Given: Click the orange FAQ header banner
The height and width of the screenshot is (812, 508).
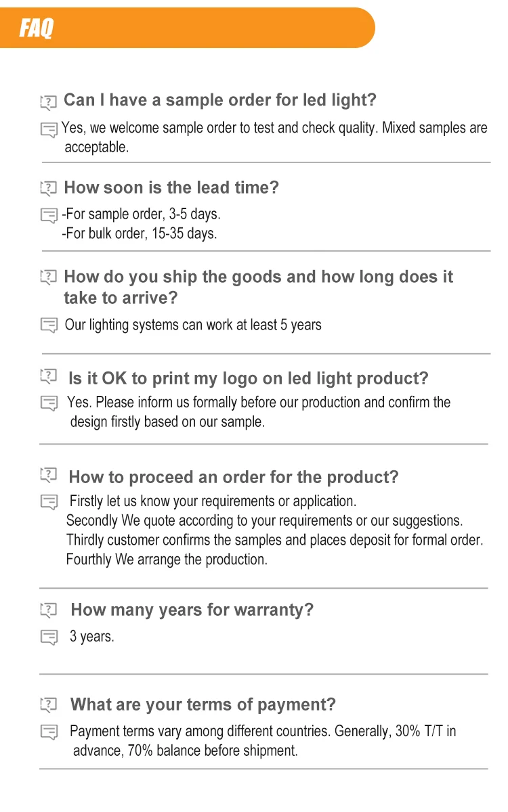Looking at the screenshot, I should (x=187, y=28).
